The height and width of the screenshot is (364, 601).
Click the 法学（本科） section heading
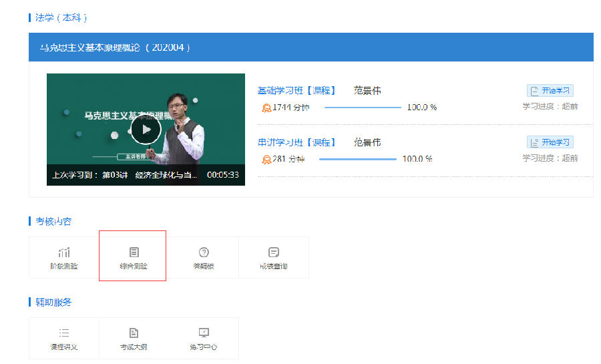(x=61, y=17)
